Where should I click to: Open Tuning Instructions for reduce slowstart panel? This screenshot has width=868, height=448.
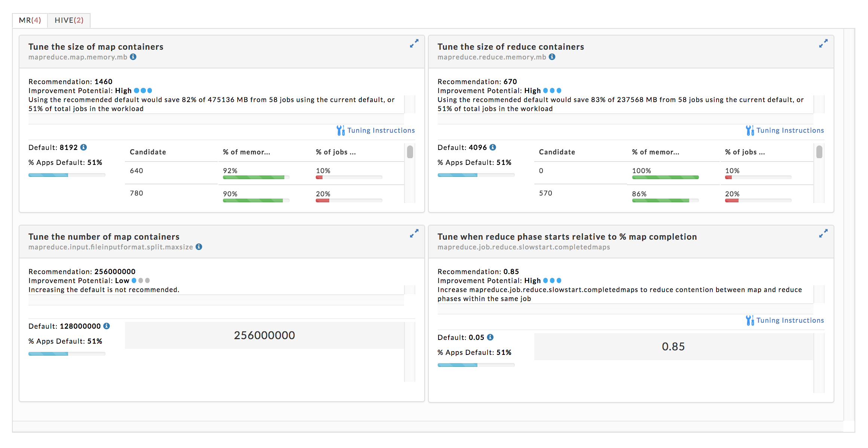point(790,320)
